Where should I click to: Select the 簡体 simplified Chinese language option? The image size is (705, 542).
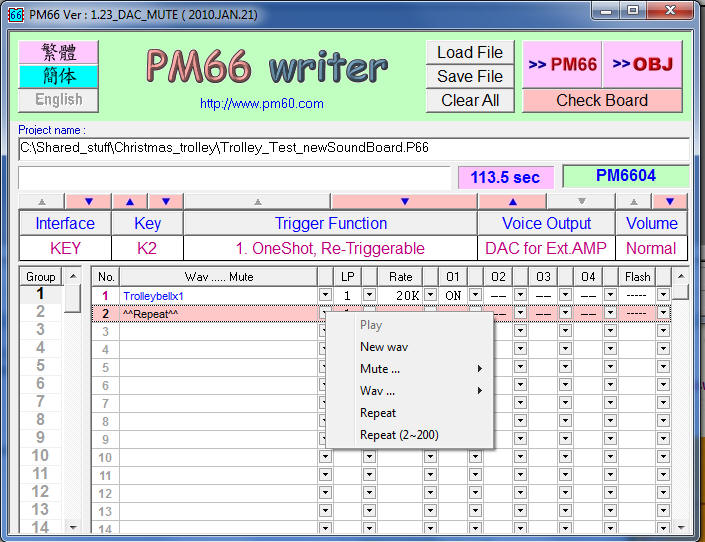pyautogui.click(x=58, y=76)
